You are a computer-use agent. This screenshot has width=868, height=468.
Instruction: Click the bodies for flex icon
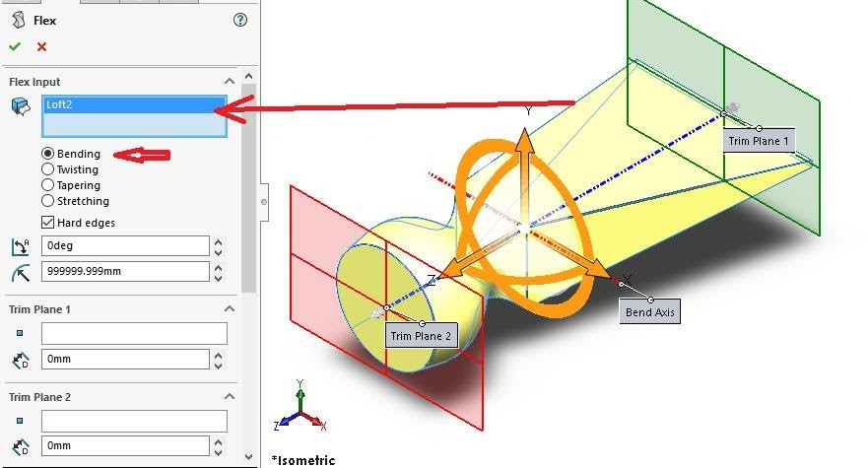coord(20,106)
